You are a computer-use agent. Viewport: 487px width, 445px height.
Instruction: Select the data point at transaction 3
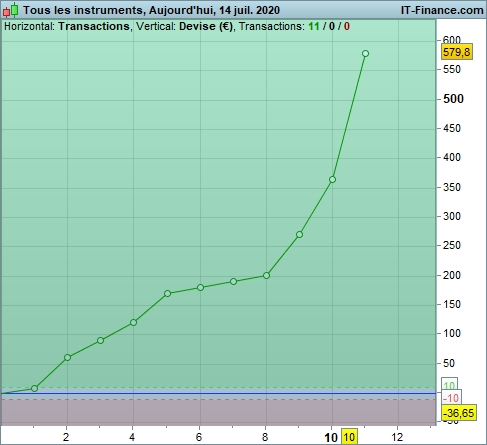[100, 340]
